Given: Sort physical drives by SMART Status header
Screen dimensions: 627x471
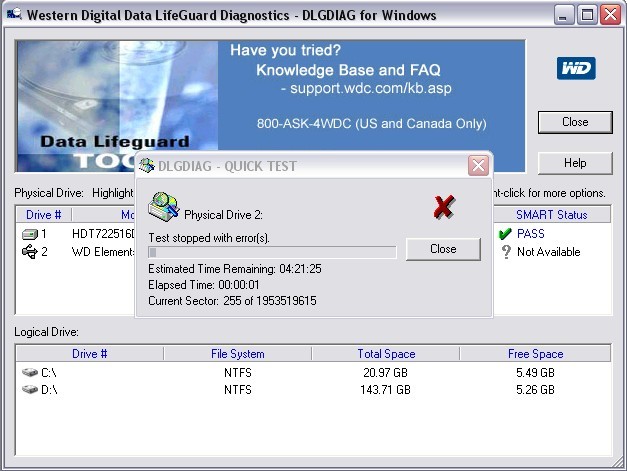Looking at the screenshot, I should pyautogui.click(x=552, y=215).
